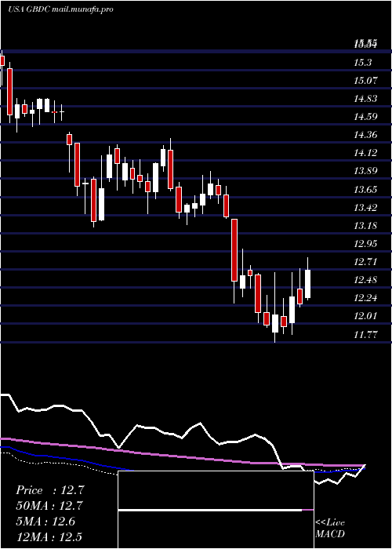
Task: Click the last white candlestick on the right
Action: pos(308,283)
